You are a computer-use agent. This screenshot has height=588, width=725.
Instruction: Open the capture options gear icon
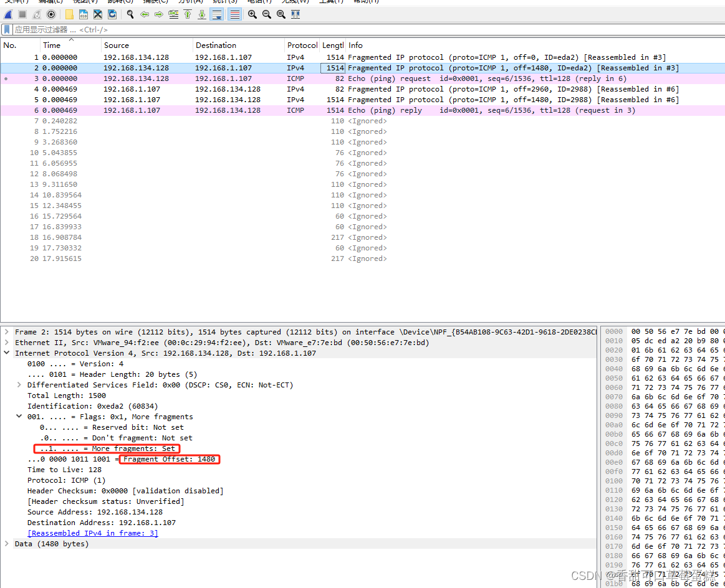coord(50,14)
